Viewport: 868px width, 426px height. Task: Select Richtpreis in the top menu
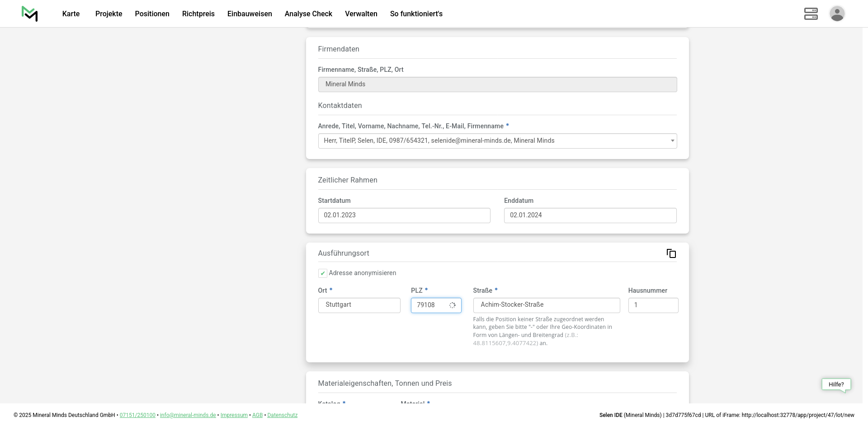198,14
